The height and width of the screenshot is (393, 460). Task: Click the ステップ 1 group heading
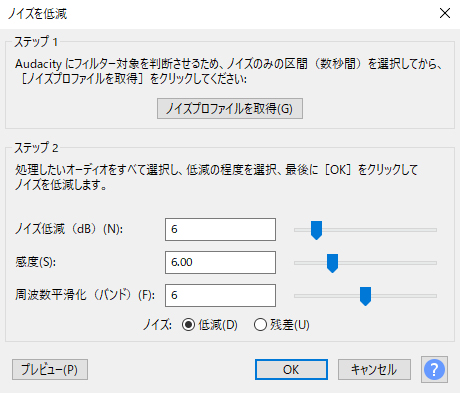click(36, 42)
